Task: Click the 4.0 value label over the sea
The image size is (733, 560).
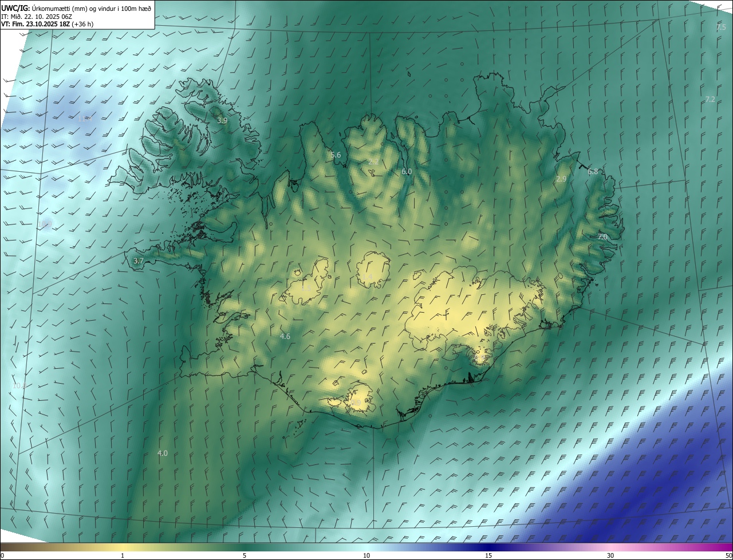Action: pos(162,453)
